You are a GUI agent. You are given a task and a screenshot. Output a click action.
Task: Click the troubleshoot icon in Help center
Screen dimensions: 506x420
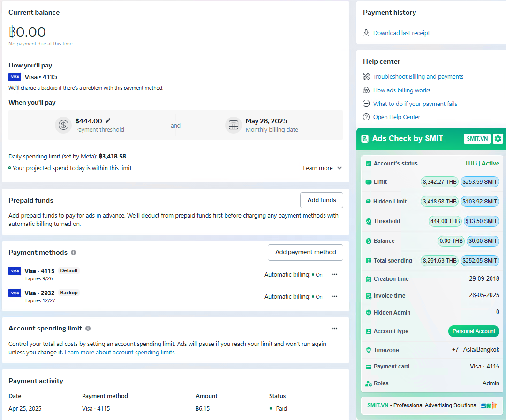coord(366,76)
